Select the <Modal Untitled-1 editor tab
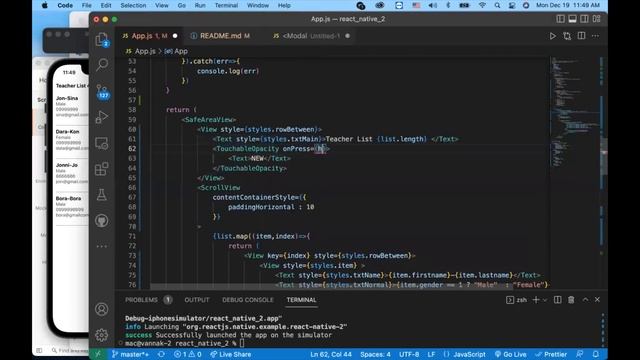The width and height of the screenshot is (640, 360). click(311, 36)
